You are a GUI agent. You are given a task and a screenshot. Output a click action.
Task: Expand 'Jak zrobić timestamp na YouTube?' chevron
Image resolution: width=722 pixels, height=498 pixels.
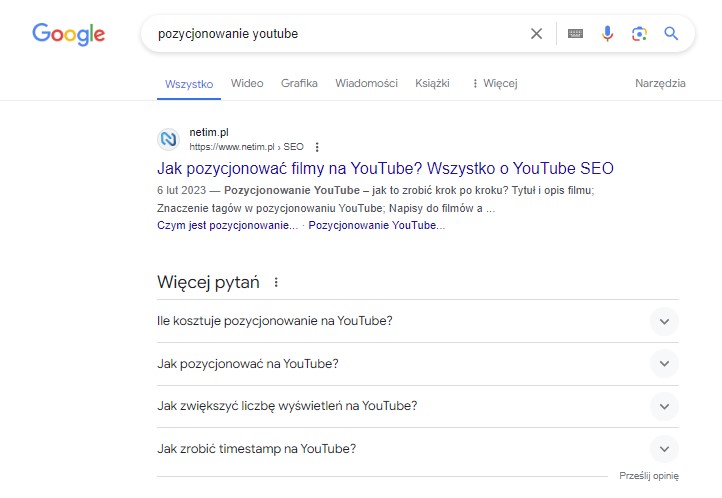[664, 449]
